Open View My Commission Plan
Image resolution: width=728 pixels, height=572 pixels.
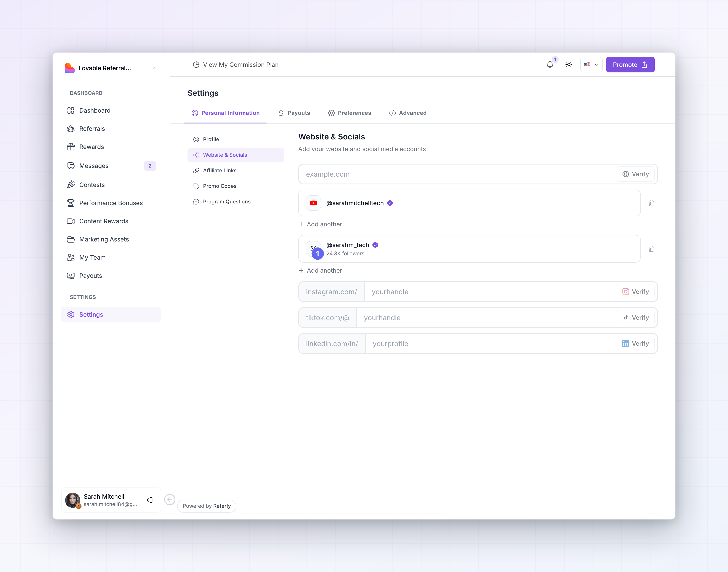click(x=236, y=65)
